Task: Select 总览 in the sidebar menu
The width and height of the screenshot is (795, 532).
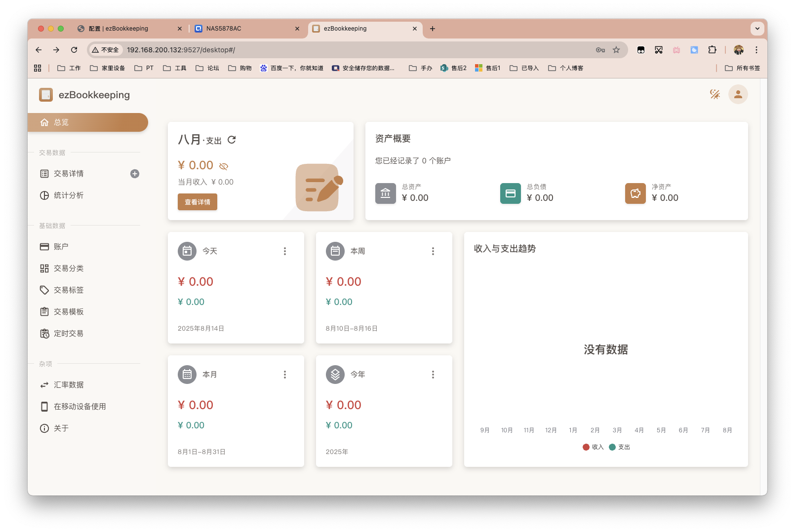Action: coord(61,122)
